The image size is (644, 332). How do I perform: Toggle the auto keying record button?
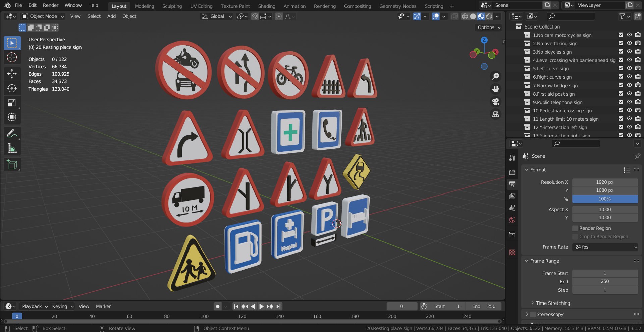pos(218,306)
